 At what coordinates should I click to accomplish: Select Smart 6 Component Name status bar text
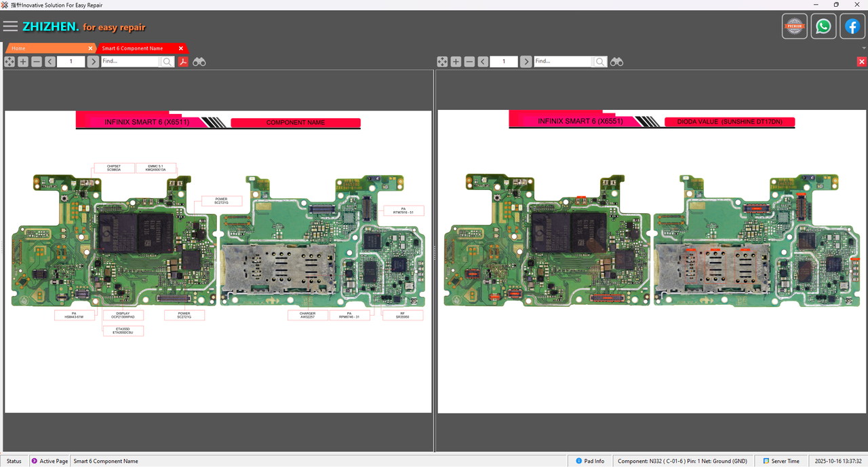coord(106,461)
